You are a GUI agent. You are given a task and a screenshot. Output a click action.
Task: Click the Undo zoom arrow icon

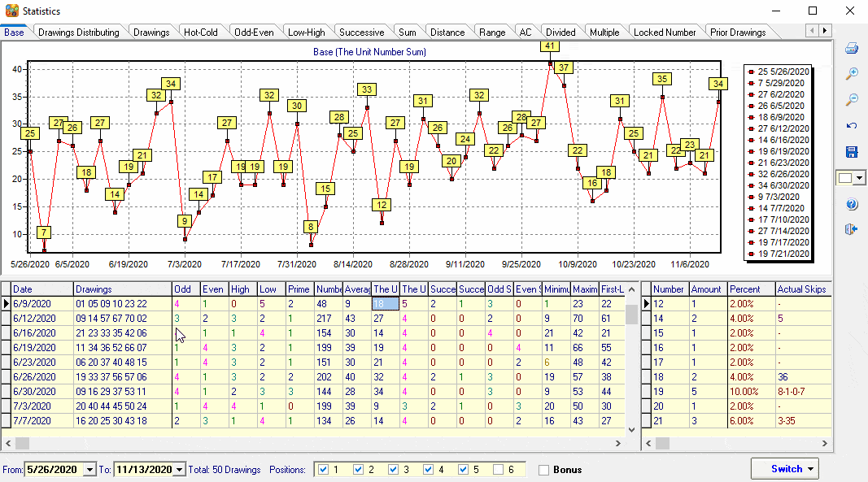852,126
